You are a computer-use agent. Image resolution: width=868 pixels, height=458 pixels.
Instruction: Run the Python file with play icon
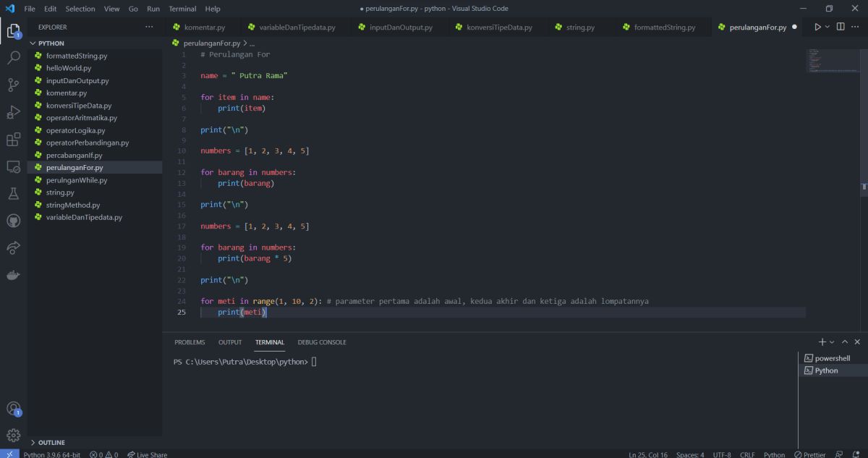tap(817, 27)
